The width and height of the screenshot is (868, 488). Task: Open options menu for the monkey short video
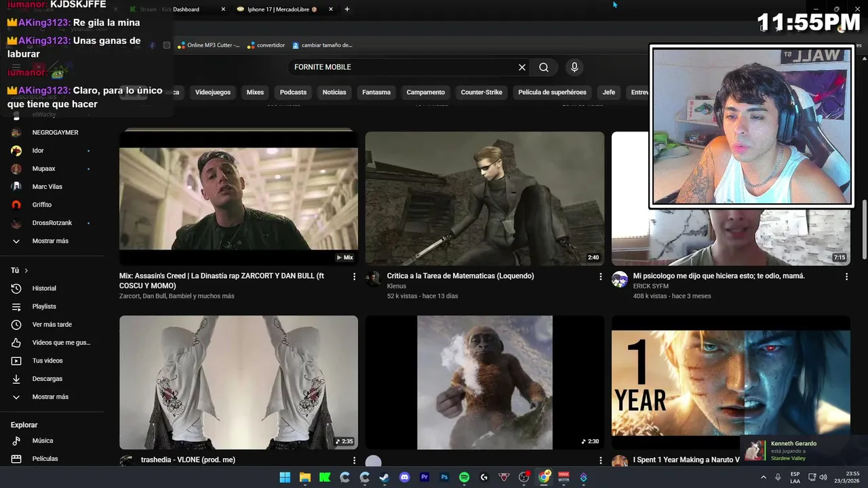pyautogui.click(x=600, y=460)
